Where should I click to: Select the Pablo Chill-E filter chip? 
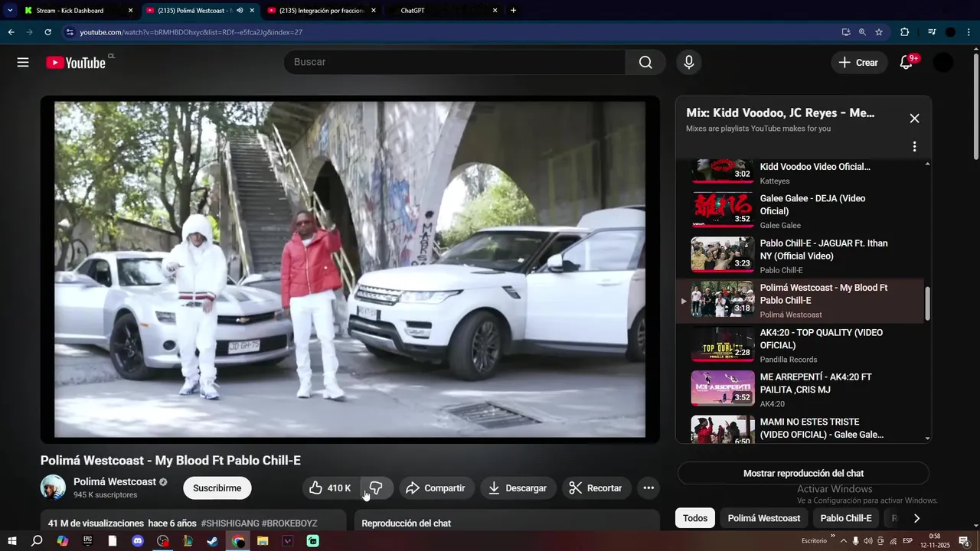click(x=846, y=518)
